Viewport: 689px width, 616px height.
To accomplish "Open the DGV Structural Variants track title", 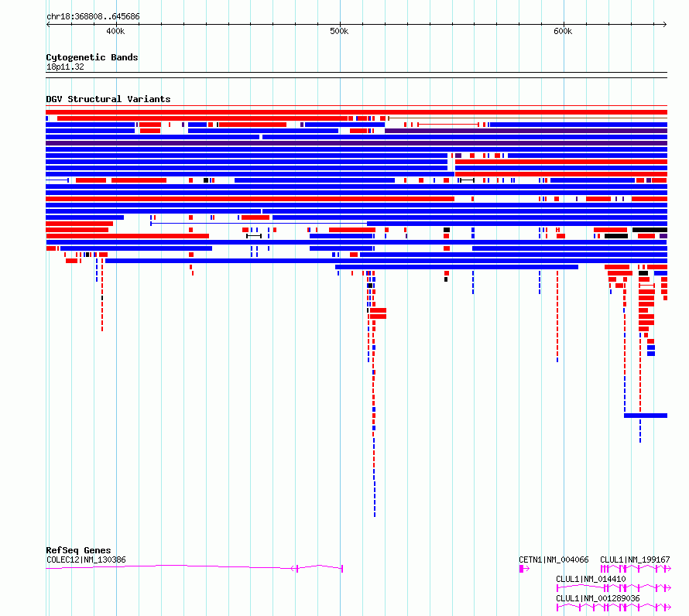I will point(108,99).
